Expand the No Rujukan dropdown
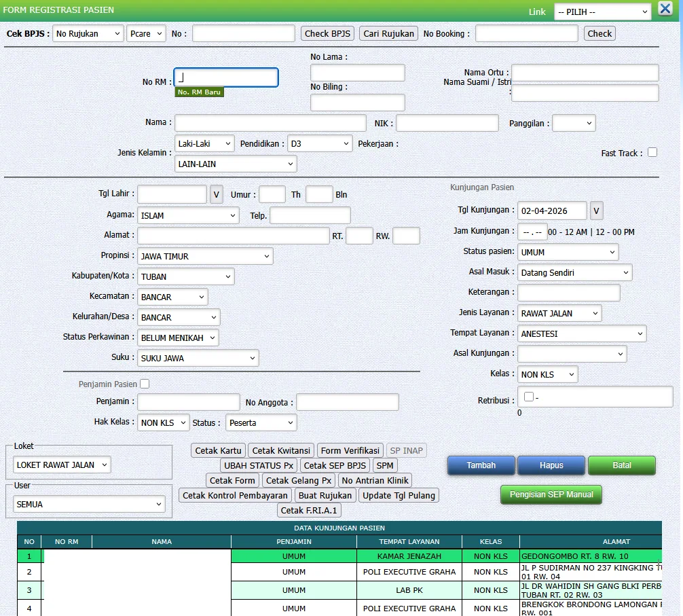The width and height of the screenshot is (683, 616). click(x=88, y=33)
